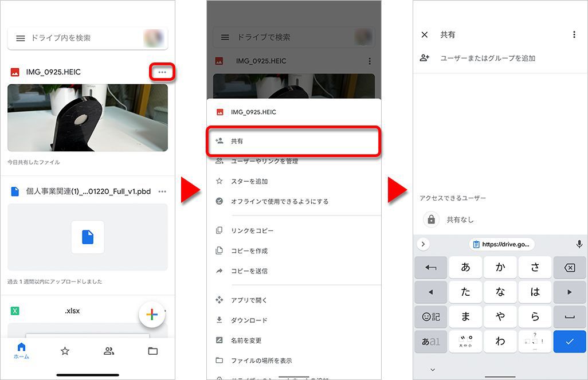
Task: Open the blurred account avatar in left screen
Action: click(x=154, y=38)
